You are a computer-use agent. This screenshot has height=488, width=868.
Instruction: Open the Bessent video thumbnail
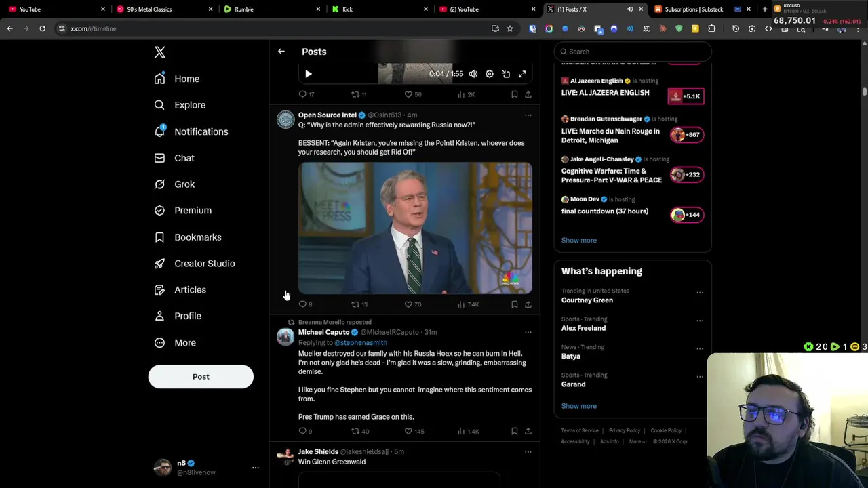[415, 228]
